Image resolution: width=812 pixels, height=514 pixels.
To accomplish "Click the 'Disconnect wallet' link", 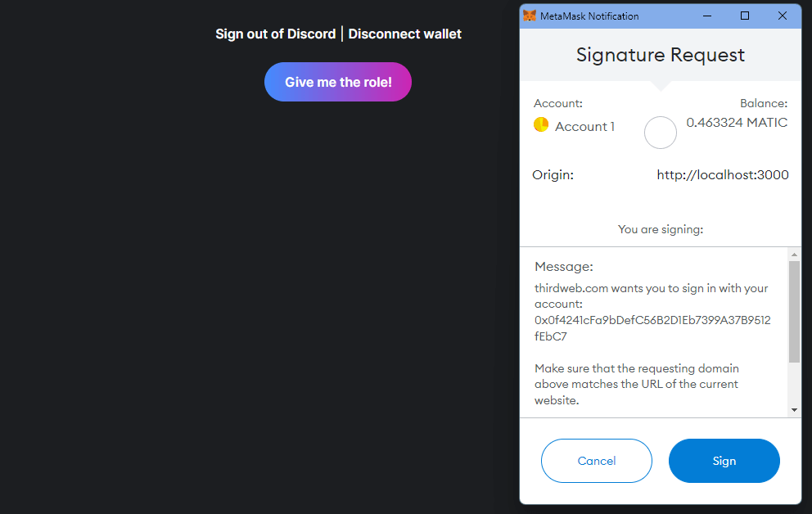I will click(x=404, y=34).
